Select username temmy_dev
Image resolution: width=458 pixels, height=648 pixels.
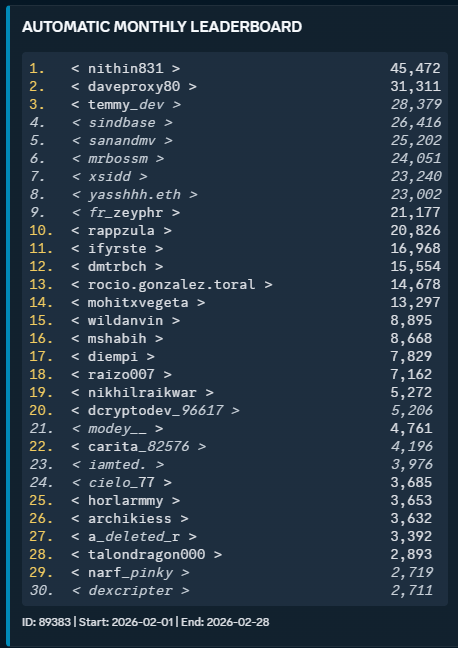[x=126, y=105]
